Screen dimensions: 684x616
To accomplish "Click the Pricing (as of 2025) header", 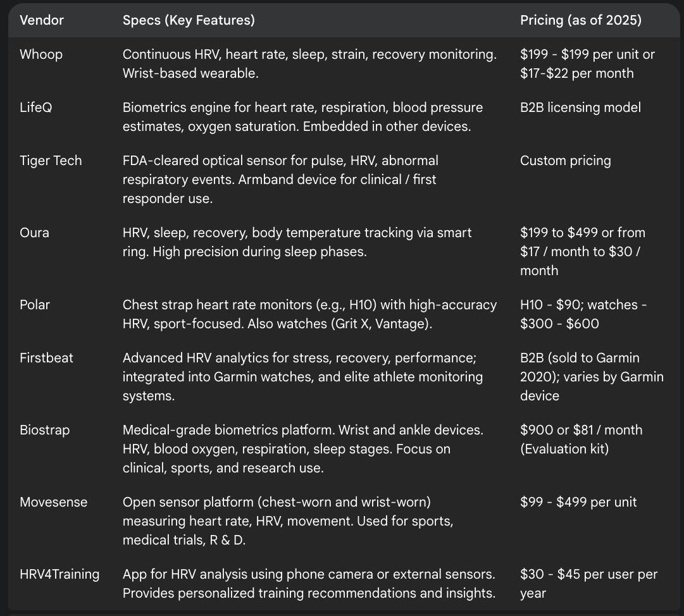I will [580, 20].
